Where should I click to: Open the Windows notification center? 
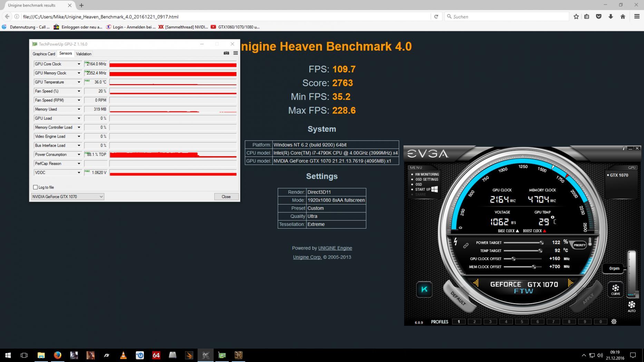tap(633, 355)
